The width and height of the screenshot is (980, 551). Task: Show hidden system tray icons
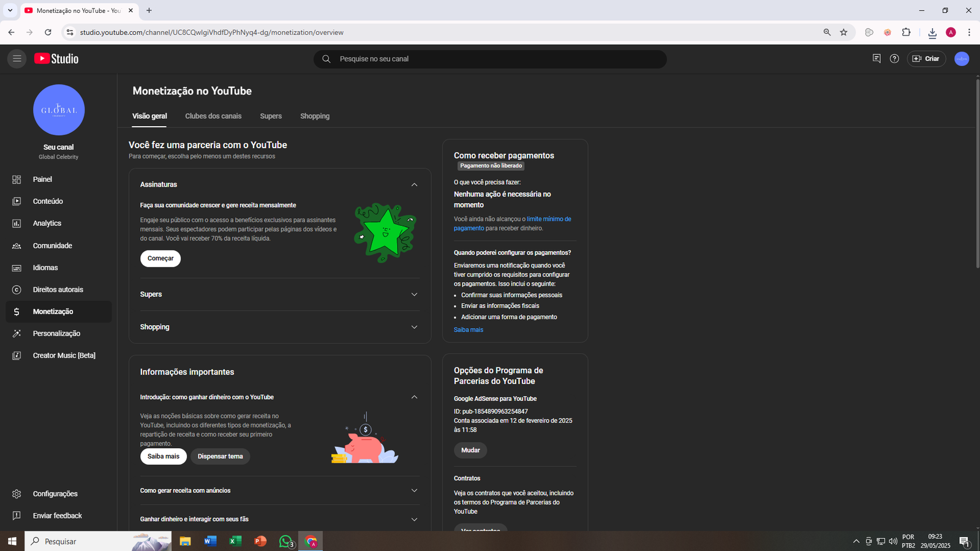pos(856,541)
